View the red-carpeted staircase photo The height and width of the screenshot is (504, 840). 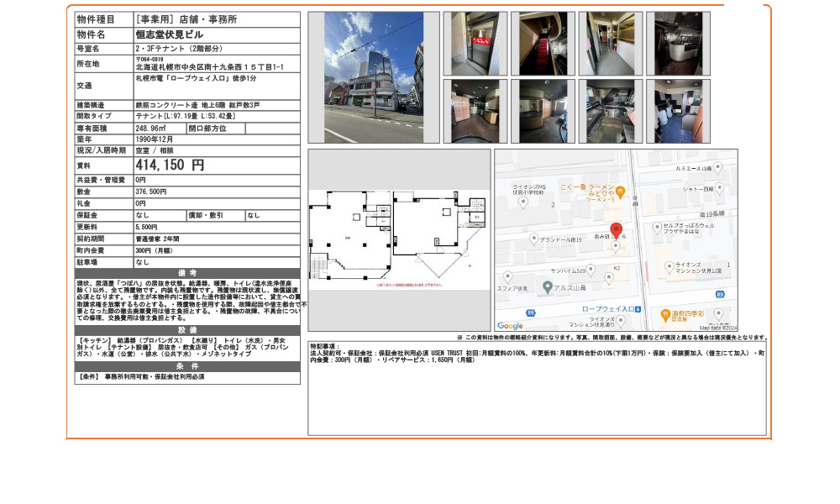[541, 43]
